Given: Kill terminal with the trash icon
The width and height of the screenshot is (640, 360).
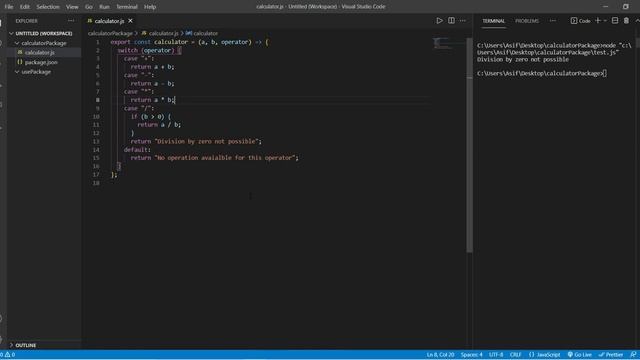Looking at the screenshot, I should 626,21.
